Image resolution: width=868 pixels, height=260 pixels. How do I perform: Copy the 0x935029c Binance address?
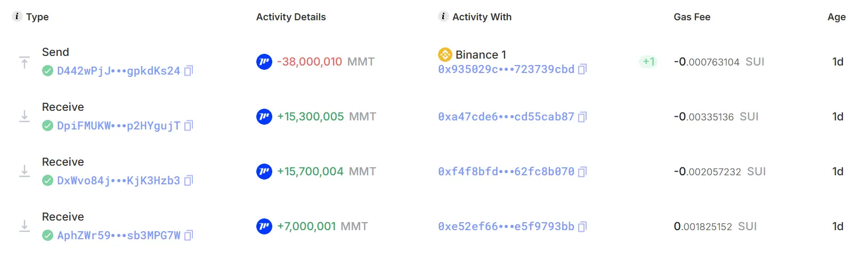[x=582, y=69]
